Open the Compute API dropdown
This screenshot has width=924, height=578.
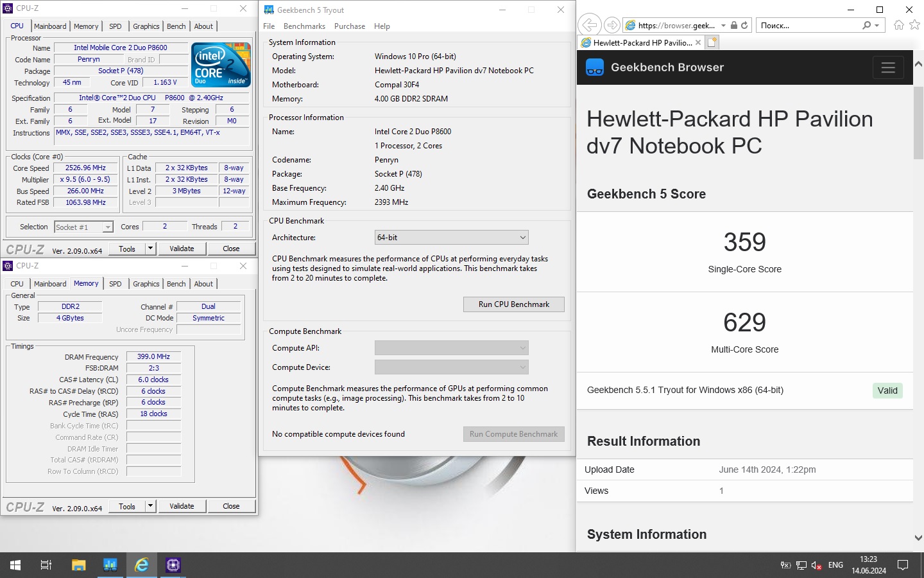coord(452,348)
